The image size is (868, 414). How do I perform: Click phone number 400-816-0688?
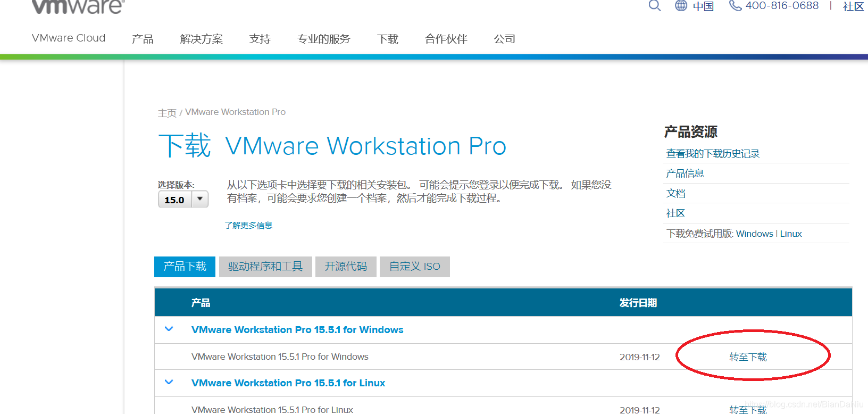[x=782, y=5]
